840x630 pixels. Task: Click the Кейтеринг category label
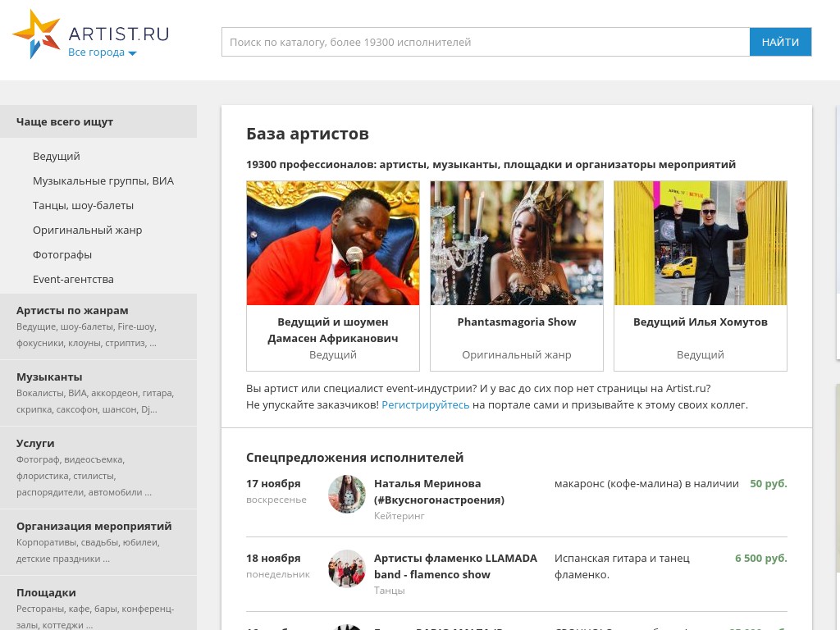399,516
